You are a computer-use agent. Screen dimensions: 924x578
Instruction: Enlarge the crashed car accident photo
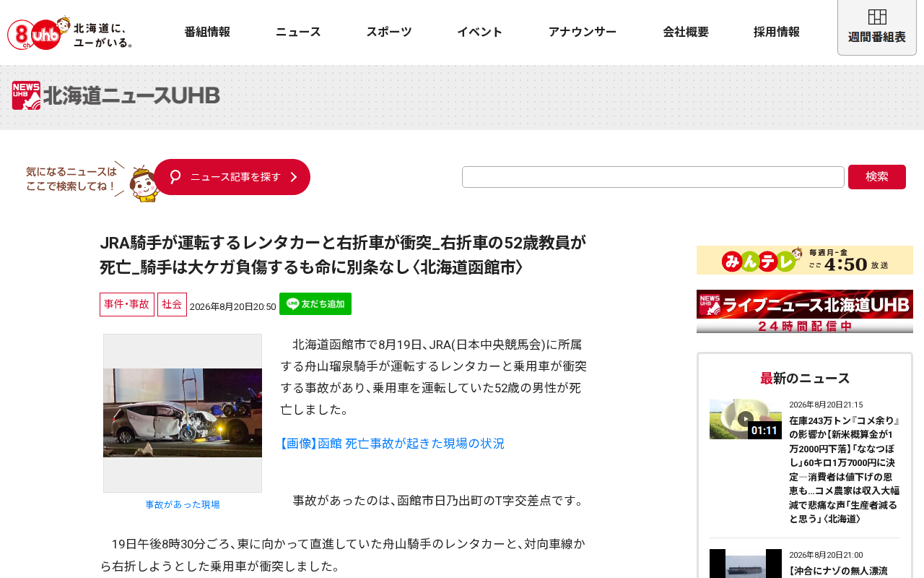[183, 413]
